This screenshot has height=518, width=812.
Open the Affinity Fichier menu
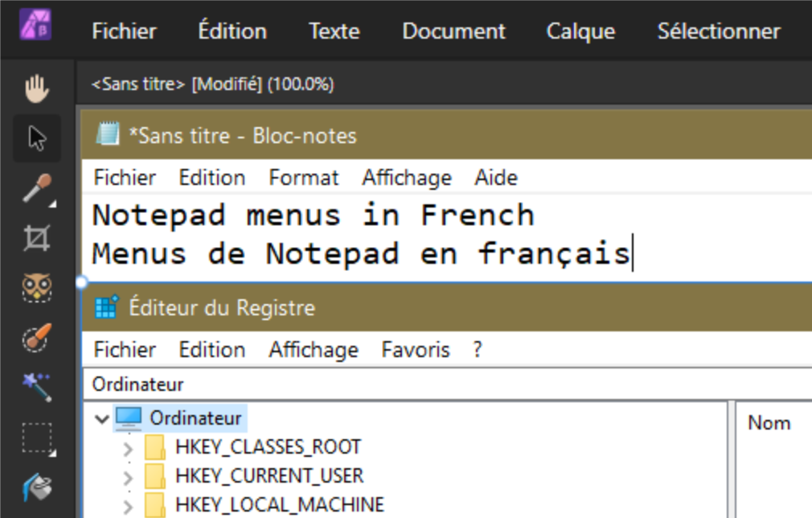click(125, 31)
